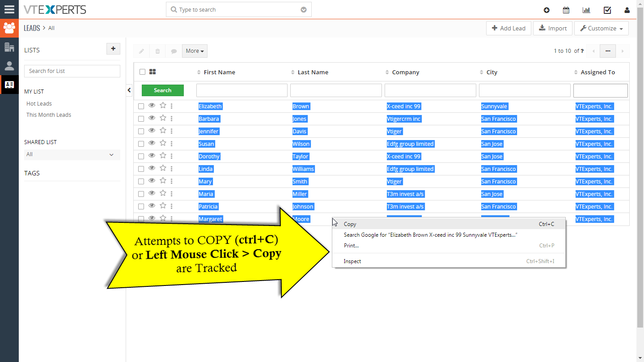644x362 pixels.
Task: Click the LEADS breadcrumb link
Action: coord(32,28)
